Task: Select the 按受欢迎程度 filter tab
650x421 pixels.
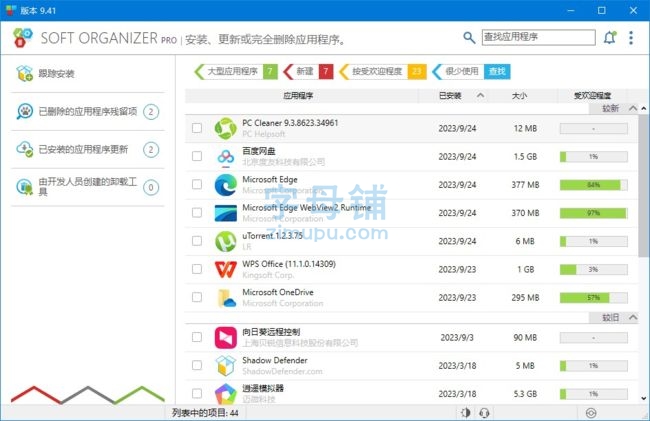Action: [x=383, y=71]
